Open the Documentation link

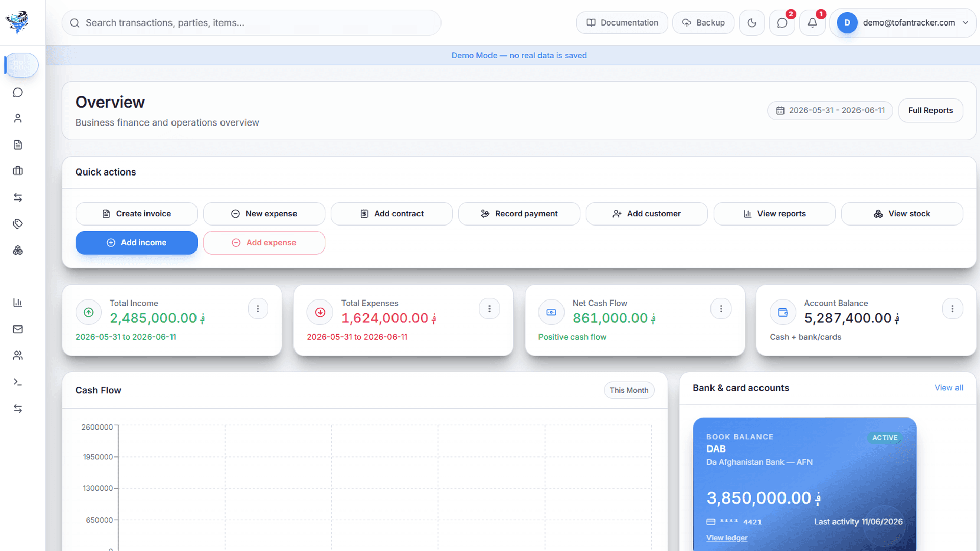[x=622, y=23]
